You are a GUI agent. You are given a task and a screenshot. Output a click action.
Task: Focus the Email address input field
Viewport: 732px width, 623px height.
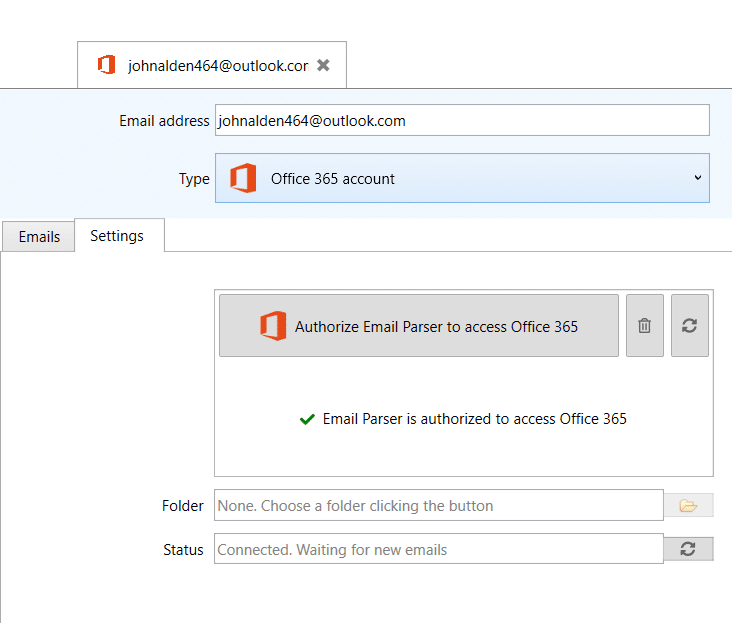tap(462, 120)
